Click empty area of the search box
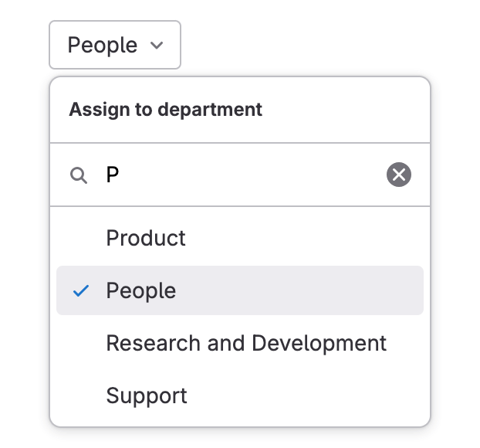 coord(270,175)
